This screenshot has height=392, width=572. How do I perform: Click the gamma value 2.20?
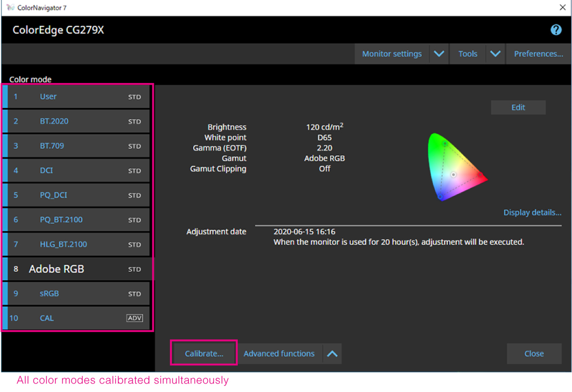click(x=324, y=148)
